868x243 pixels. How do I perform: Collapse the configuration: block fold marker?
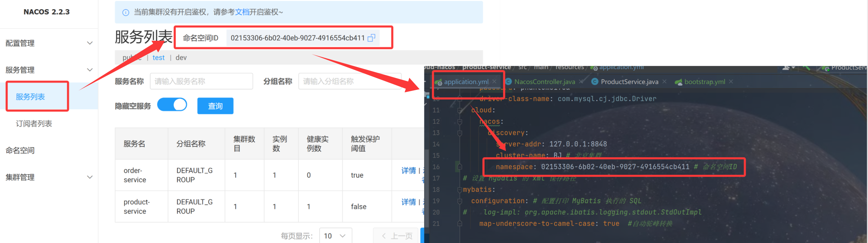(460, 201)
